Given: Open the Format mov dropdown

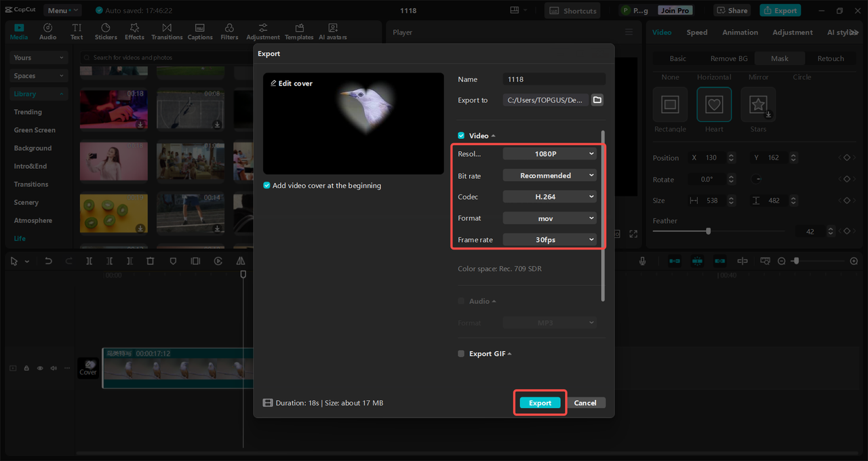Looking at the screenshot, I should point(550,218).
